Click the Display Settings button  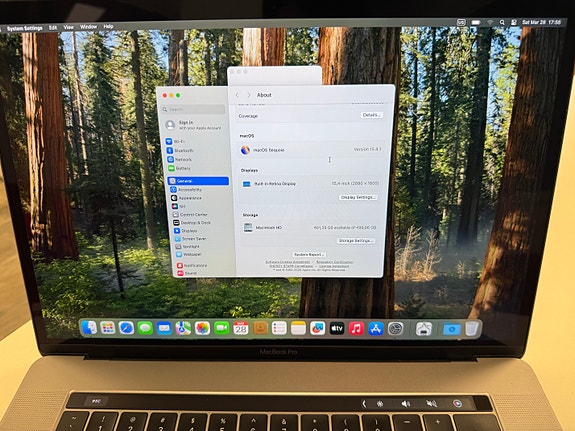358,197
